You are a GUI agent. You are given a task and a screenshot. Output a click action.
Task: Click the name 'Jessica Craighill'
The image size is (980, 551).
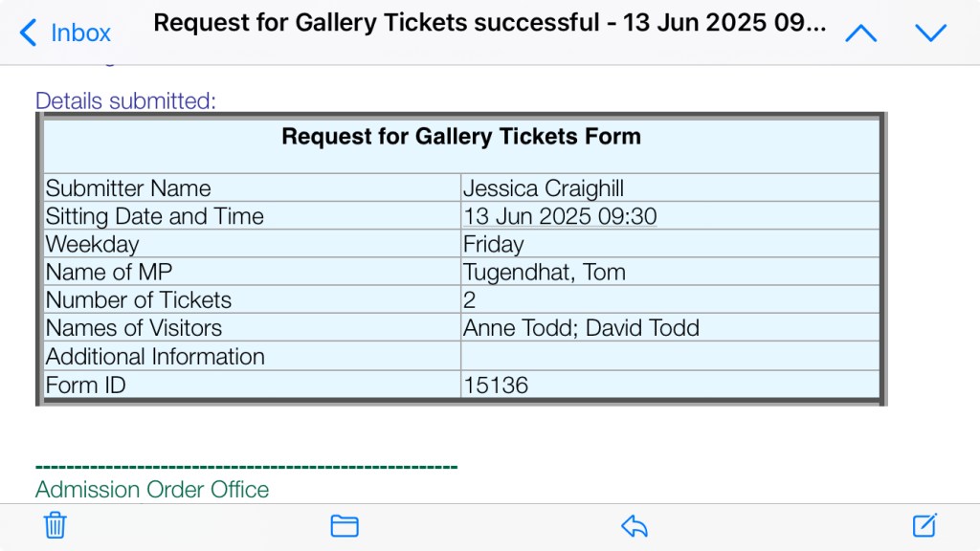pyautogui.click(x=542, y=188)
